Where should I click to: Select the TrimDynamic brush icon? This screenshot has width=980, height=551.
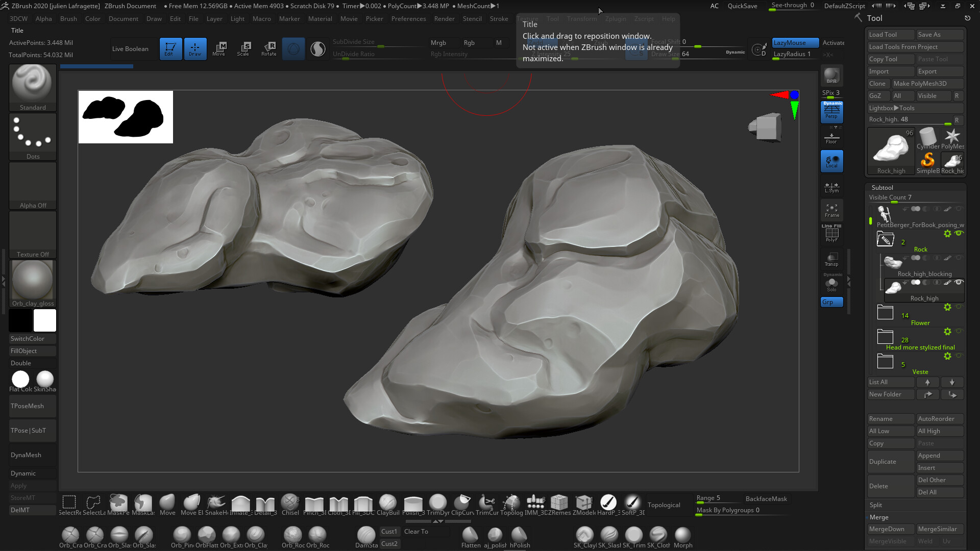coord(438,505)
